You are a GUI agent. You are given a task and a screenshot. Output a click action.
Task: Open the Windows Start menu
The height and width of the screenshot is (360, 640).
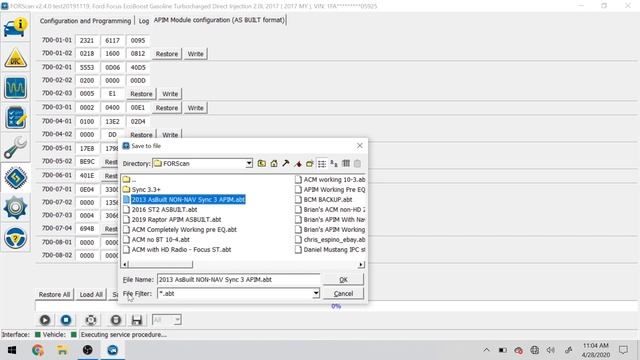pos(12,350)
